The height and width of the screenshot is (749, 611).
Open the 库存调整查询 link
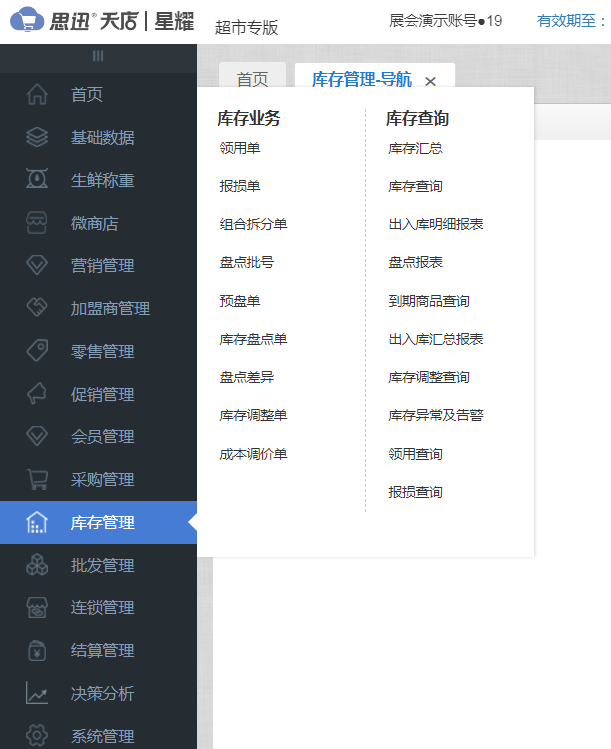(429, 377)
